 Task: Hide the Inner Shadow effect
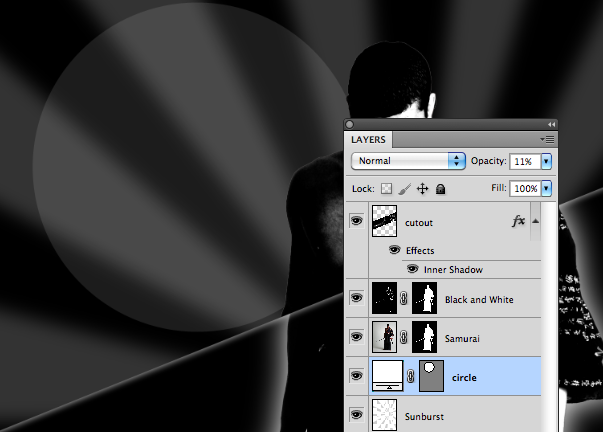(412, 269)
